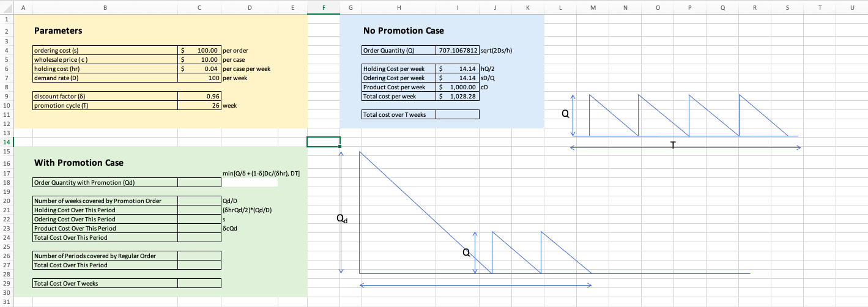Click 'With Promotion Case' heading
The height and width of the screenshot is (307, 868).
click(79, 163)
